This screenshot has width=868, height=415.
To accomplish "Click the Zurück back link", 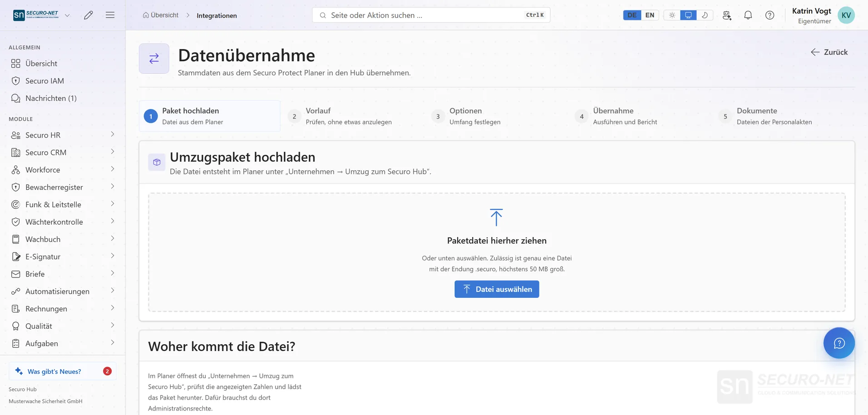I will point(829,52).
